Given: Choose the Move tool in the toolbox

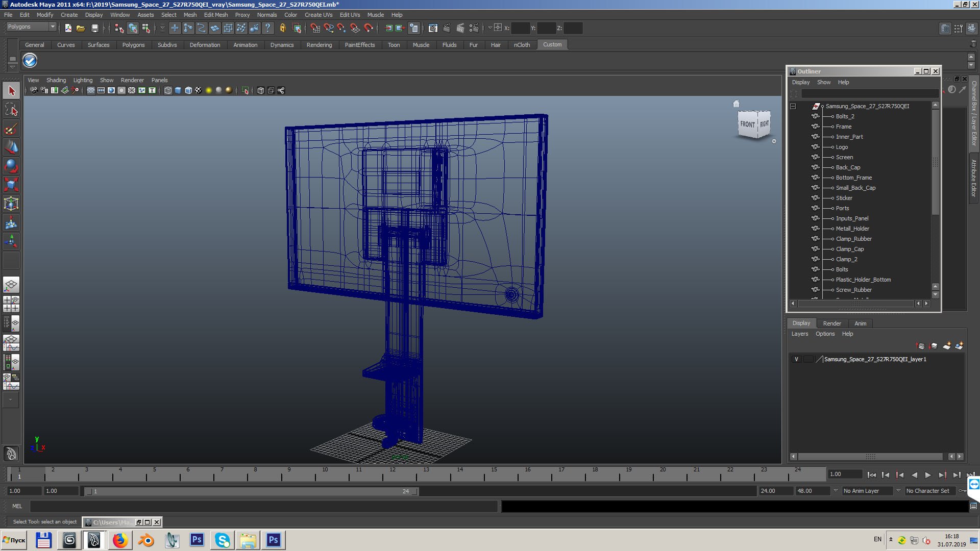Looking at the screenshot, I should [x=11, y=147].
